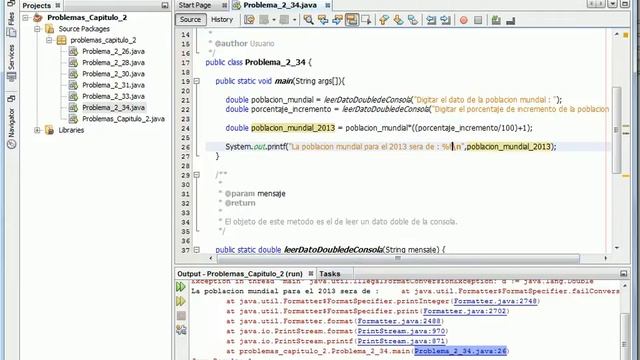Click the editor horizontal scrollbar thumb
The image size is (640, 360).
tap(398, 258)
